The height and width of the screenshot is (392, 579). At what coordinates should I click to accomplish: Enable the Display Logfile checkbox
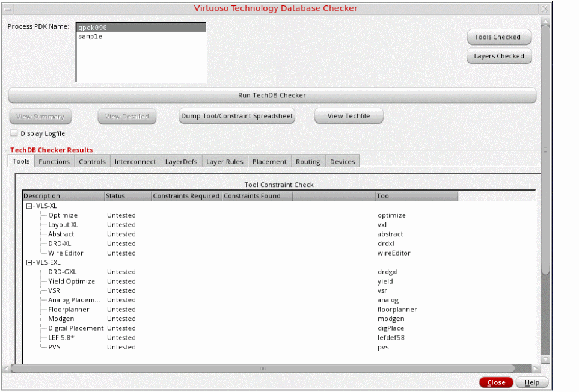point(14,133)
